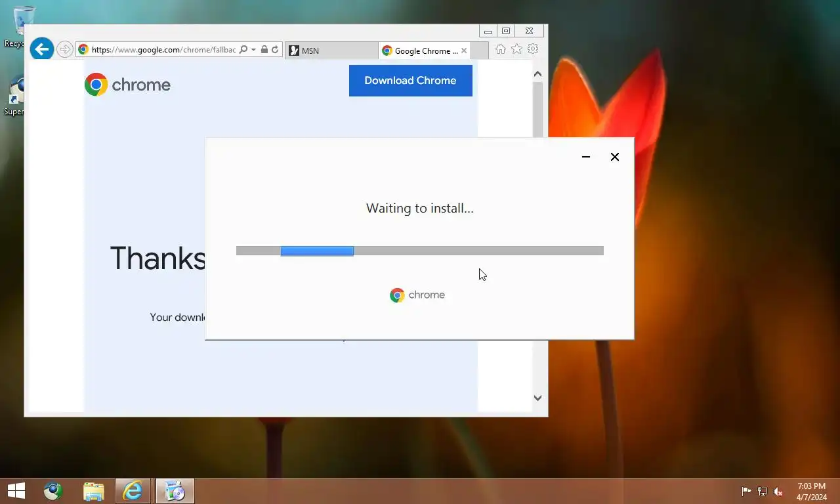
Task: Click the IE scrollbar down arrow
Action: [537, 398]
